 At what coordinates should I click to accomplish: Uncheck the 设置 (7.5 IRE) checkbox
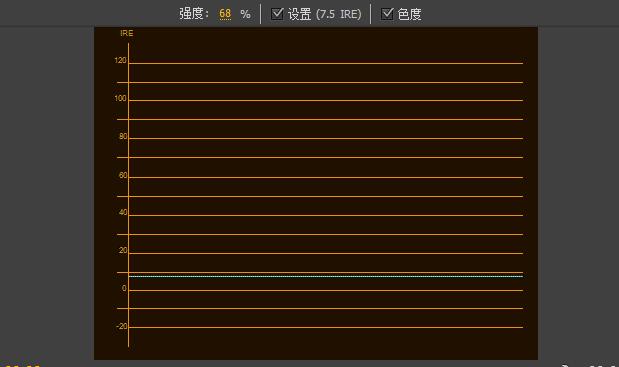coord(277,14)
